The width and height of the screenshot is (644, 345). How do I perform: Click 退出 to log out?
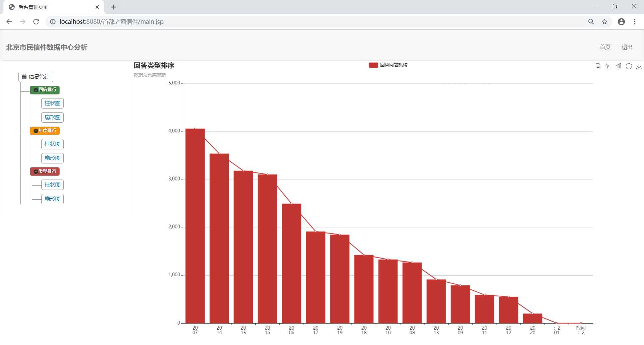pos(627,47)
